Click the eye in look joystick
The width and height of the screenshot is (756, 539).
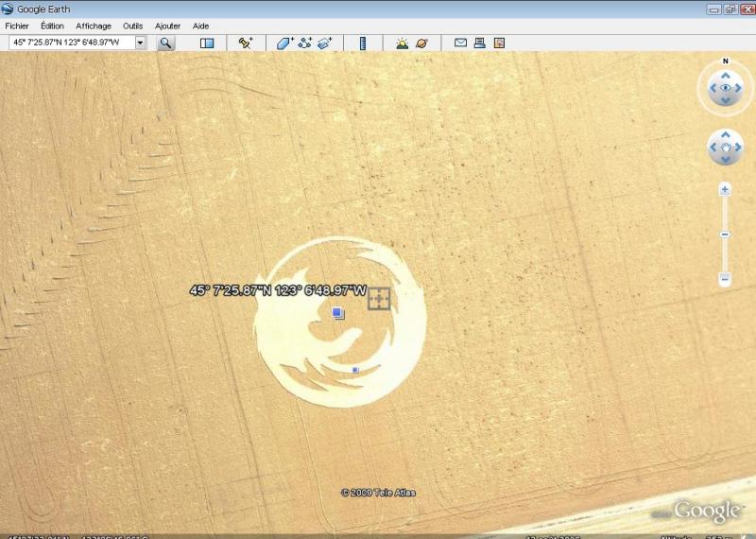click(x=725, y=88)
